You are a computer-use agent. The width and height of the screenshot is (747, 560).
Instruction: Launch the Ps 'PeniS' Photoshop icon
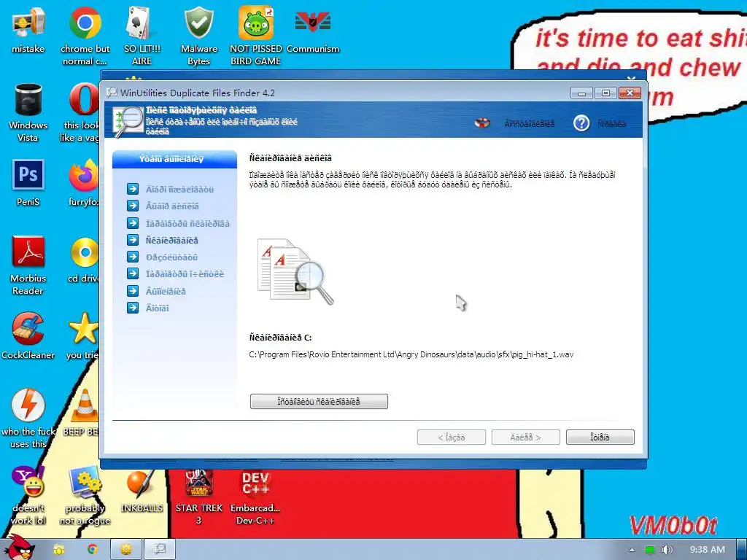click(28, 183)
